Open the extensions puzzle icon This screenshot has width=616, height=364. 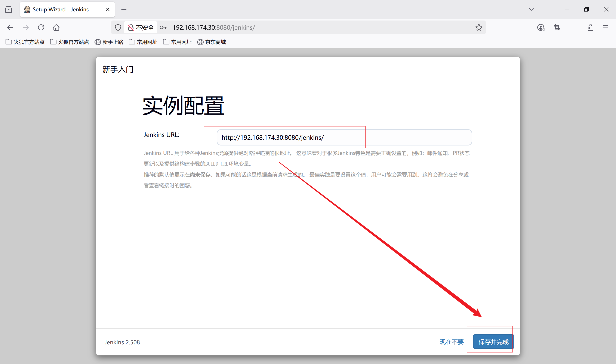590,28
